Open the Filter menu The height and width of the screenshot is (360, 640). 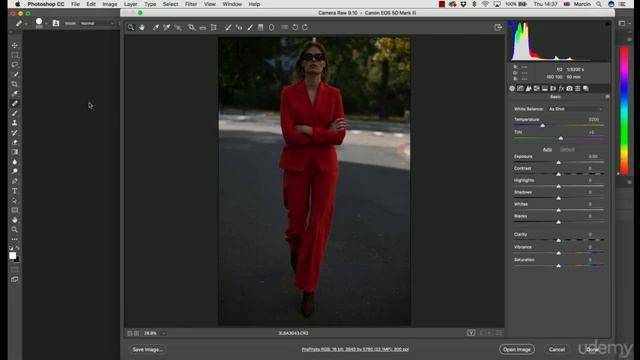point(191,4)
